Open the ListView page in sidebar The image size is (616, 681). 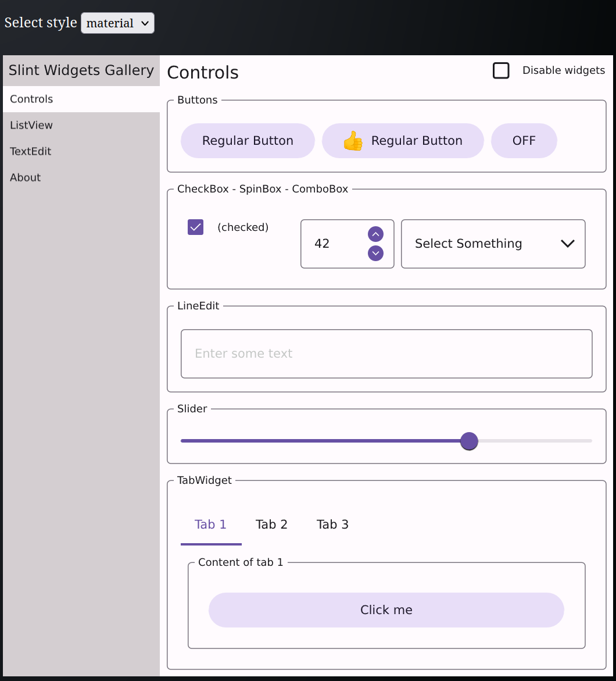[31, 125]
